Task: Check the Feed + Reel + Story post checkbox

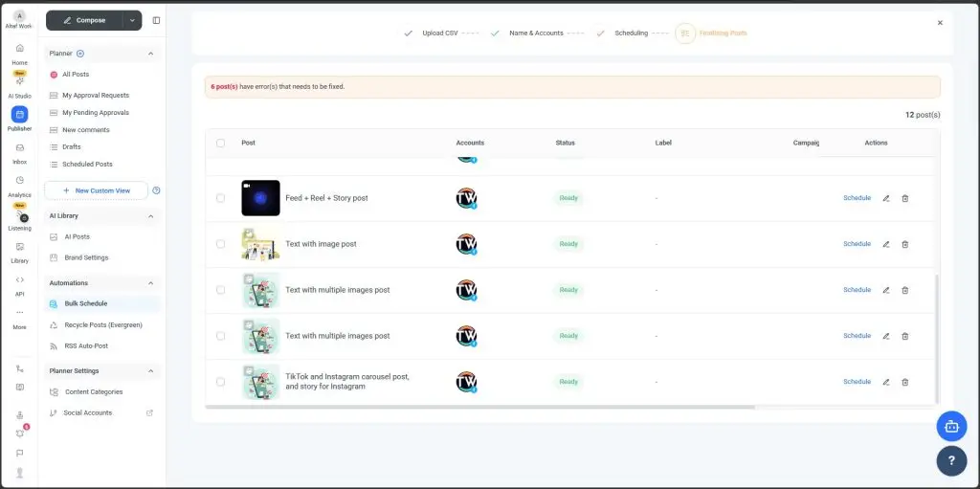Action: coord(221,198)
